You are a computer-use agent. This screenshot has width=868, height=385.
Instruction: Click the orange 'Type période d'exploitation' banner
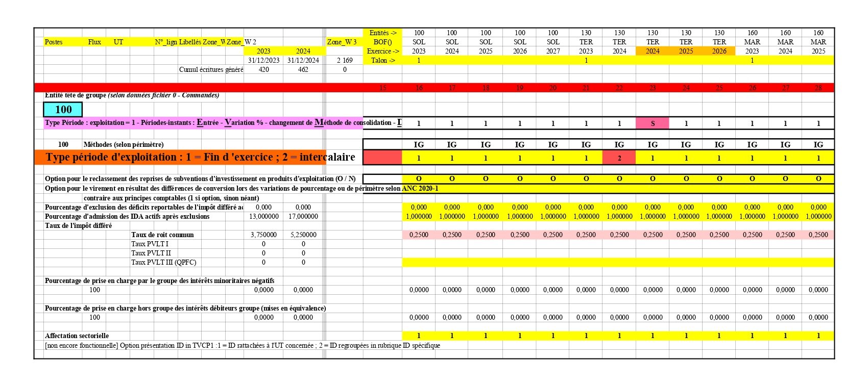coord(180,157)
